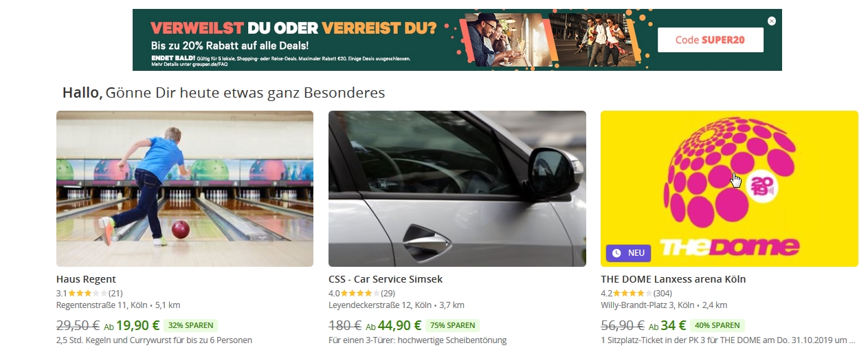Open the CSS Car Service car image

point(457,188)
